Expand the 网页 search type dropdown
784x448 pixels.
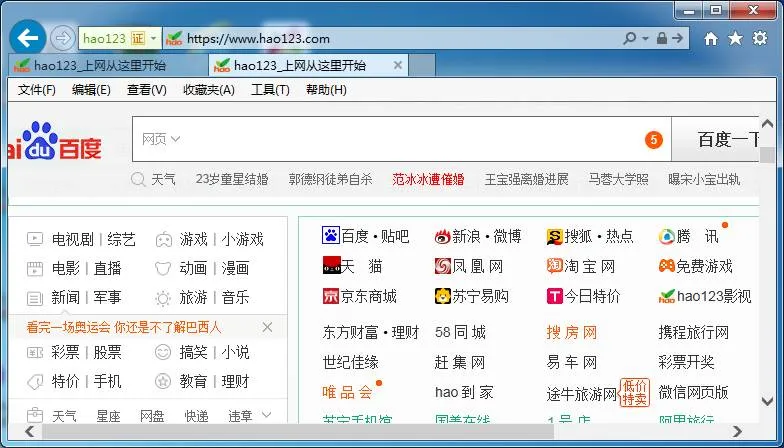coord(160,139)
